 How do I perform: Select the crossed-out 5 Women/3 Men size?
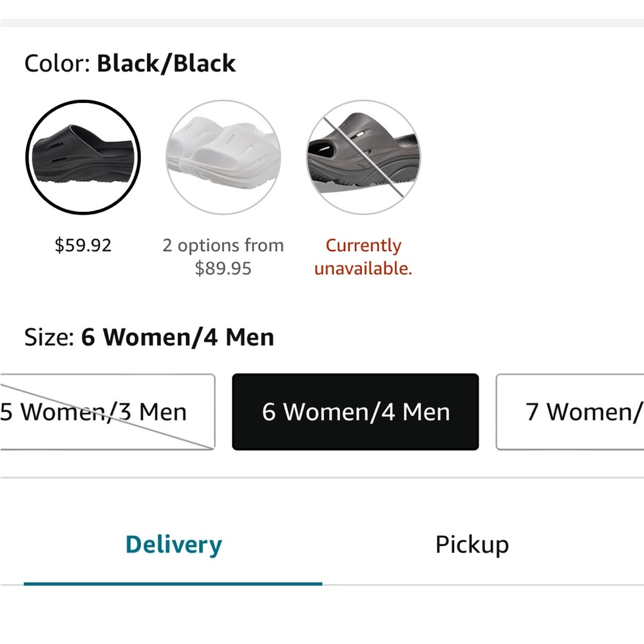click(x=107, y=412)
